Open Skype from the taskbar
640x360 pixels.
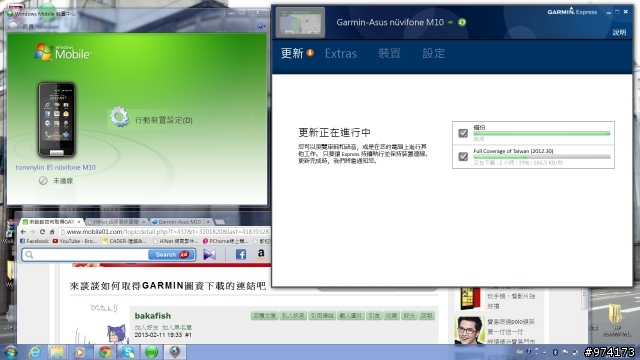[128, 352]
